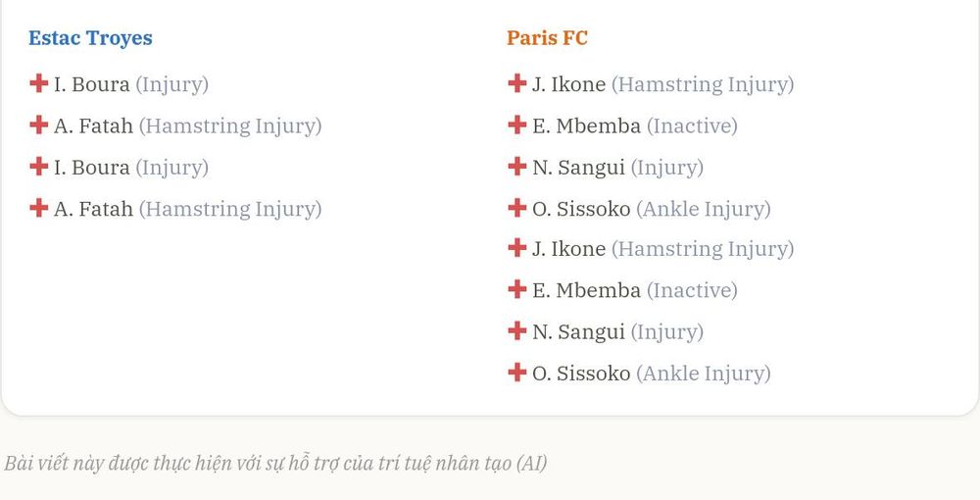Select the injury cross icon by the first N. Sangui
The width and height of the screenshot is (980, 500).
(x=516, y=167)
